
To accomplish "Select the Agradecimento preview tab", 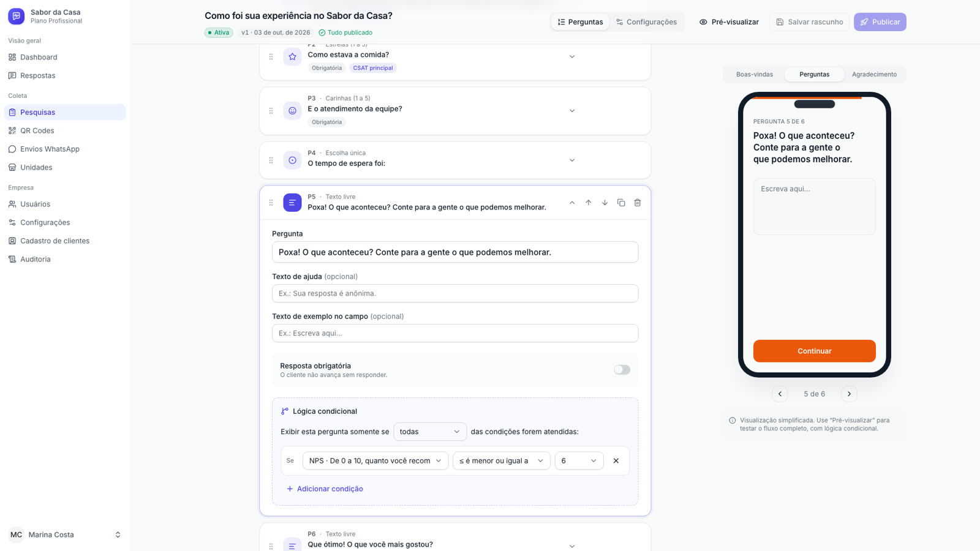I will pos(874,74).
